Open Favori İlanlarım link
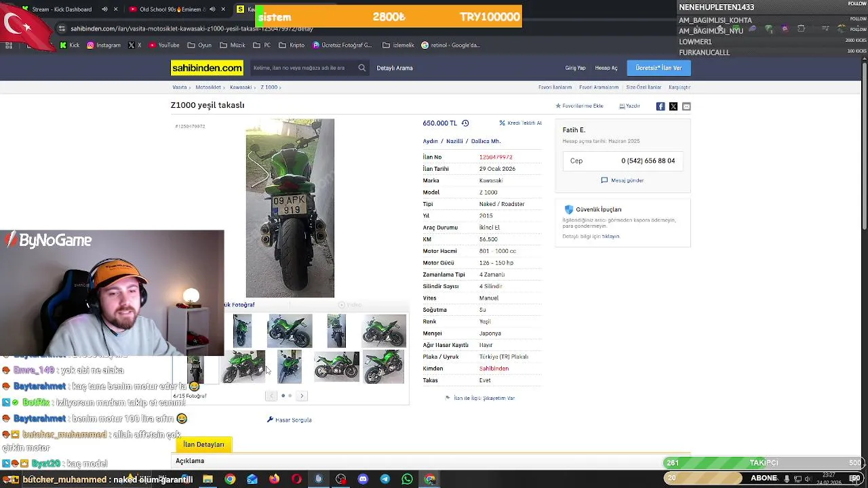The image size is (868, 488). [555, 87]
